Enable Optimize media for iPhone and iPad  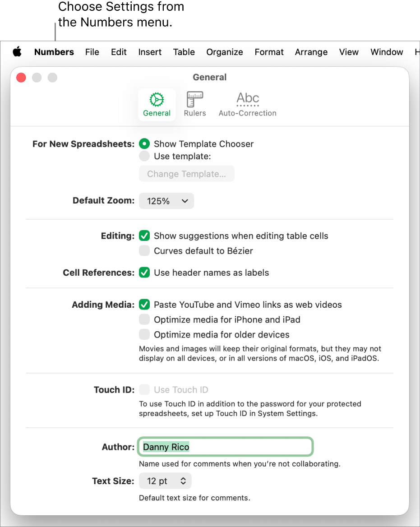point(144,319)
